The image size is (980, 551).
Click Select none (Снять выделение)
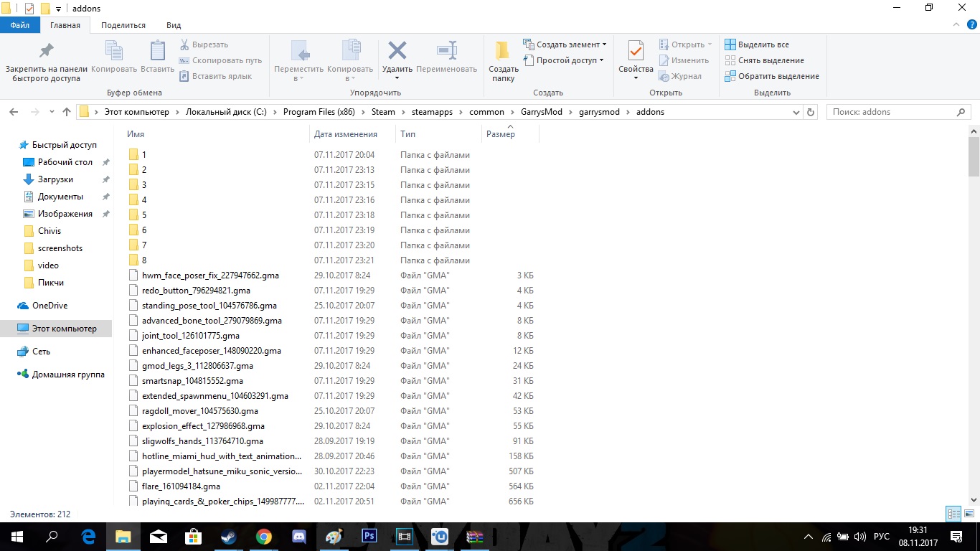point(764,60)
